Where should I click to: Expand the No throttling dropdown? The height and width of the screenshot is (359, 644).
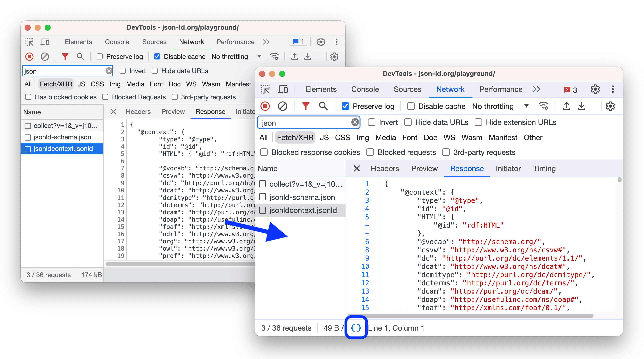tap(526, 107)
